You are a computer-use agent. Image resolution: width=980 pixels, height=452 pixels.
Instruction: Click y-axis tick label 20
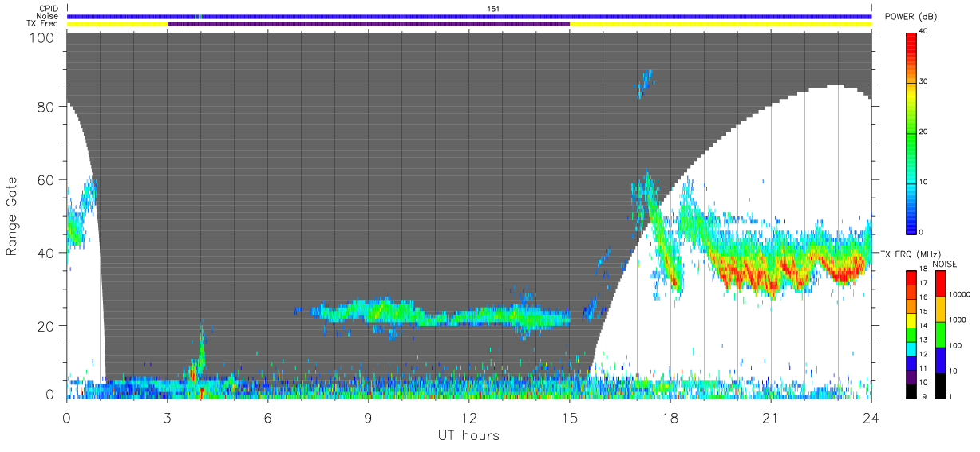45,326
